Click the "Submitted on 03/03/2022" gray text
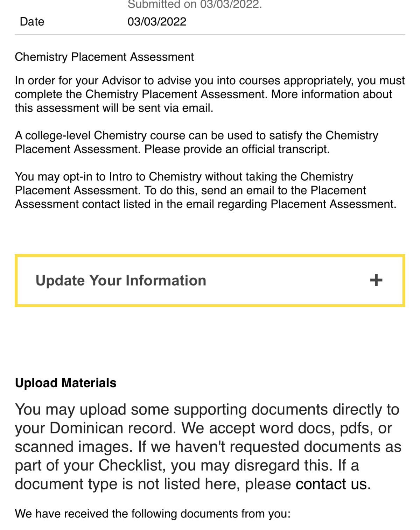The height and width of the screenshot is (530, 420). (x=195, y=5)
